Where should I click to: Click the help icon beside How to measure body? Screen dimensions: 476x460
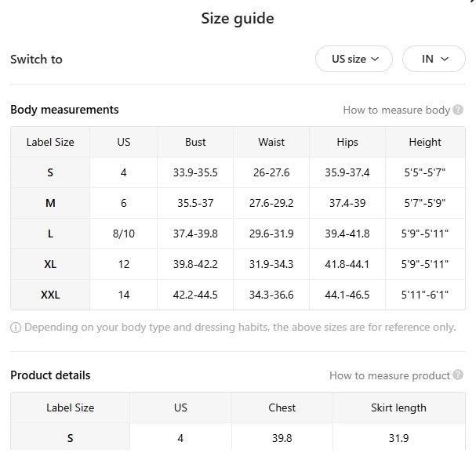coord(458,110)
